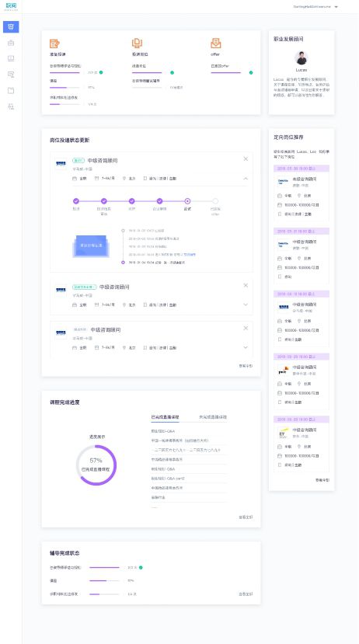Open the briefcase jobs icon in the sidebar
This screenshot has width=359, height=644.
[11, 43]
